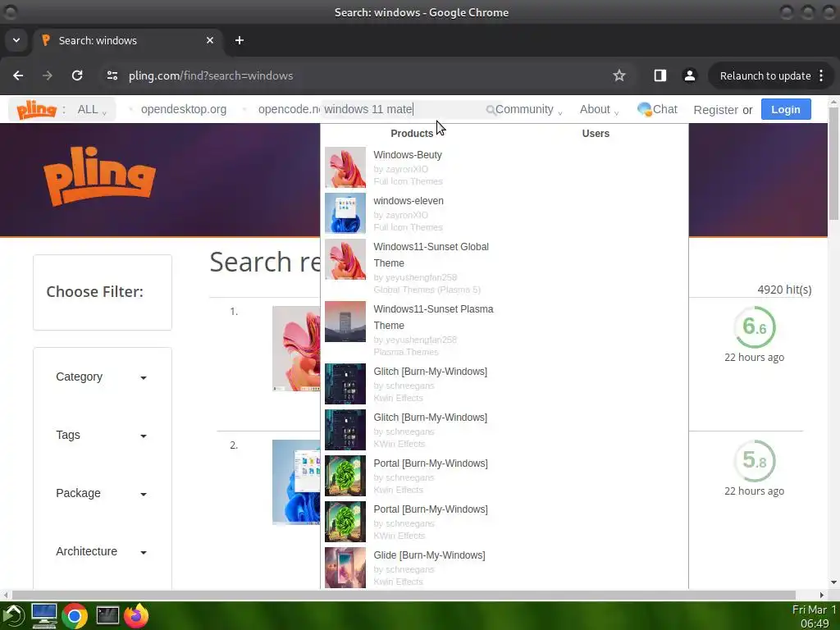Click the Register link

[715, 110]
